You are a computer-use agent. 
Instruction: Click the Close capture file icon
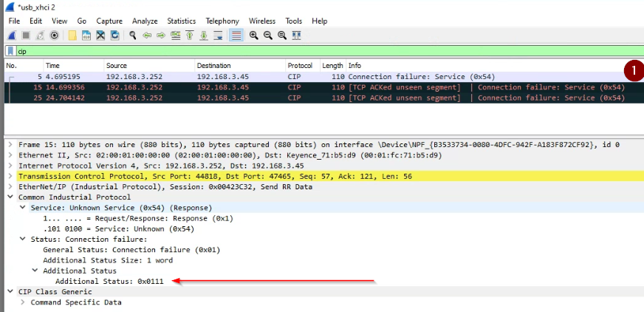coord(100,35)
